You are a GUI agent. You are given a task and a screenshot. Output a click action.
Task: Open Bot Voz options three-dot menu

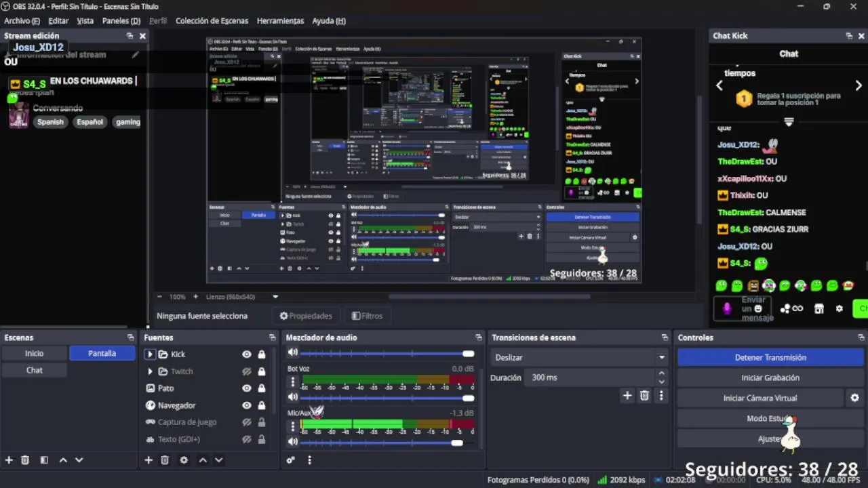293,383
